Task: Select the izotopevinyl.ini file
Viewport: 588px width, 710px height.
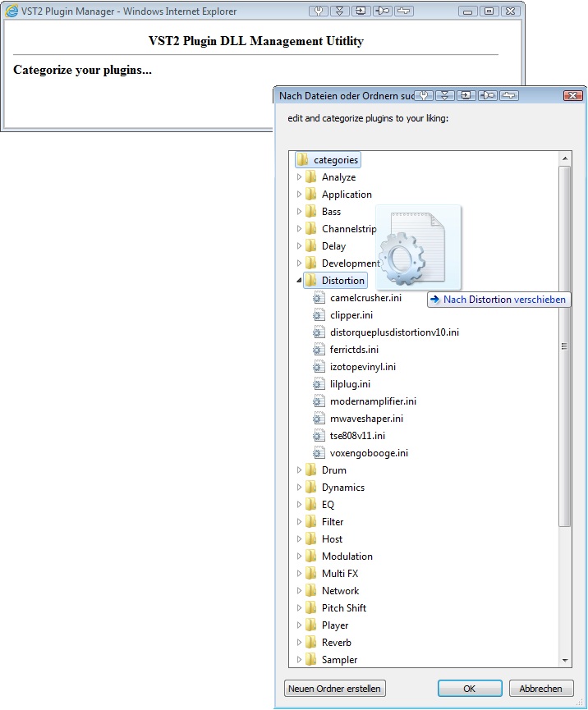Action: tap(362, 367)
